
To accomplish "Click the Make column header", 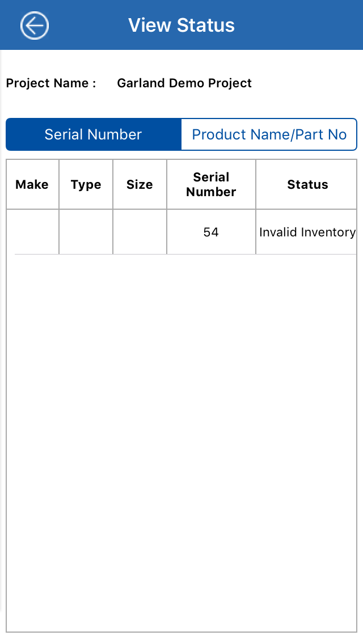I will coord(32,184).
